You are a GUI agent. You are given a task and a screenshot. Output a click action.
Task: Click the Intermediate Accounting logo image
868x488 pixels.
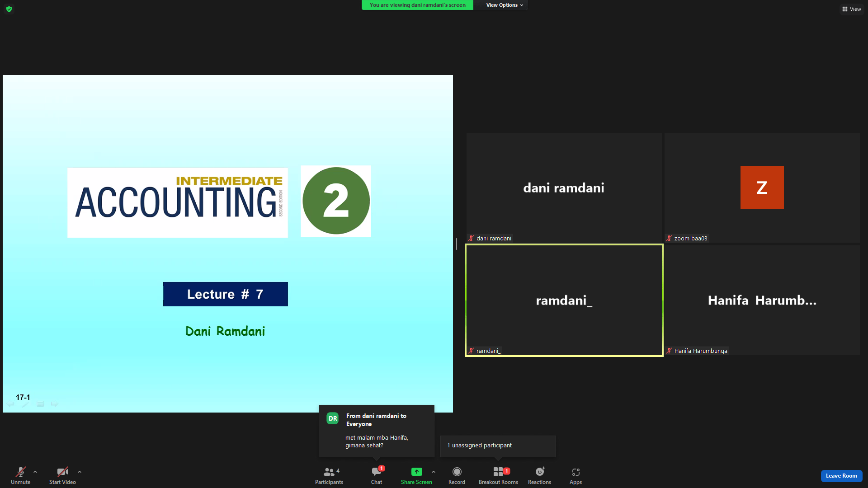click(178, 203)
